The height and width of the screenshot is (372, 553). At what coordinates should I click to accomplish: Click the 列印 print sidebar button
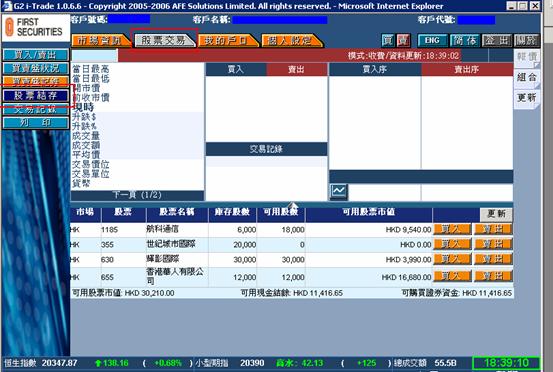[36, 123]
